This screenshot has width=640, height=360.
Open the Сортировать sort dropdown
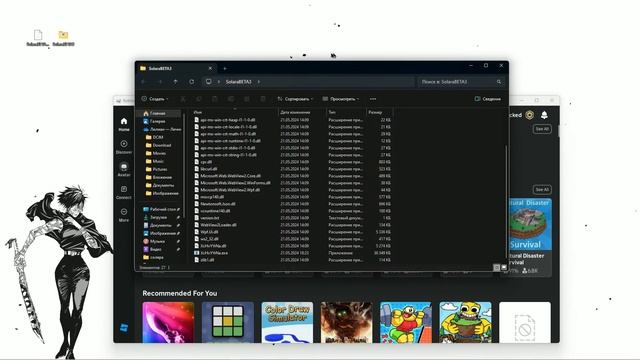pyautogui.click(x=295, y=99)
